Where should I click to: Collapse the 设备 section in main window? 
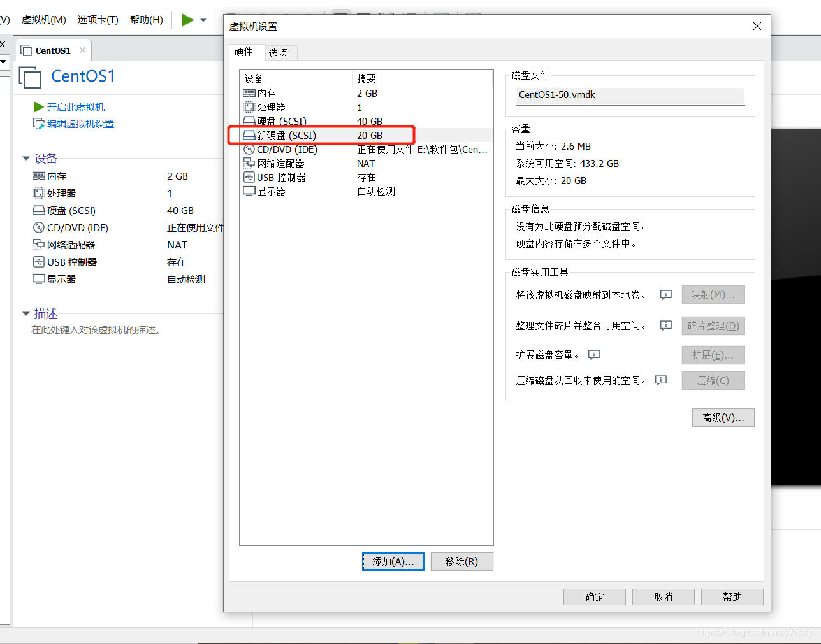(x=26, y=158)
